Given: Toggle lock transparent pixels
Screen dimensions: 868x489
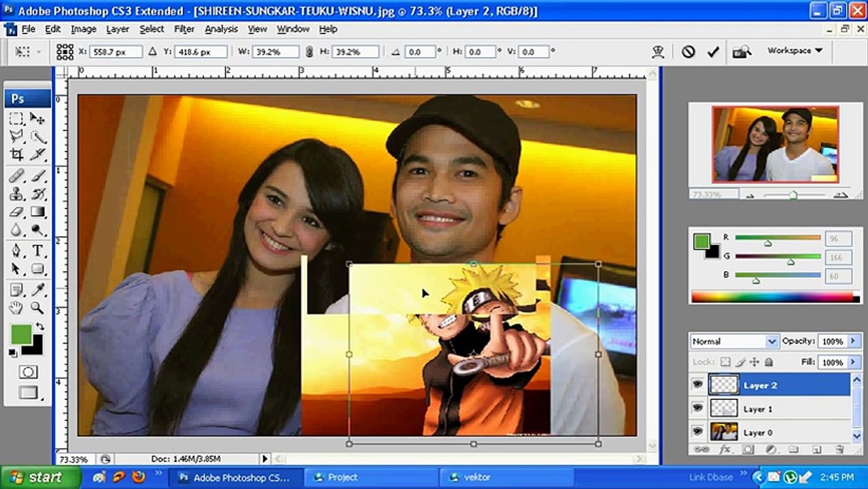Looking at the screenshot, I should [x=725, y=362].
